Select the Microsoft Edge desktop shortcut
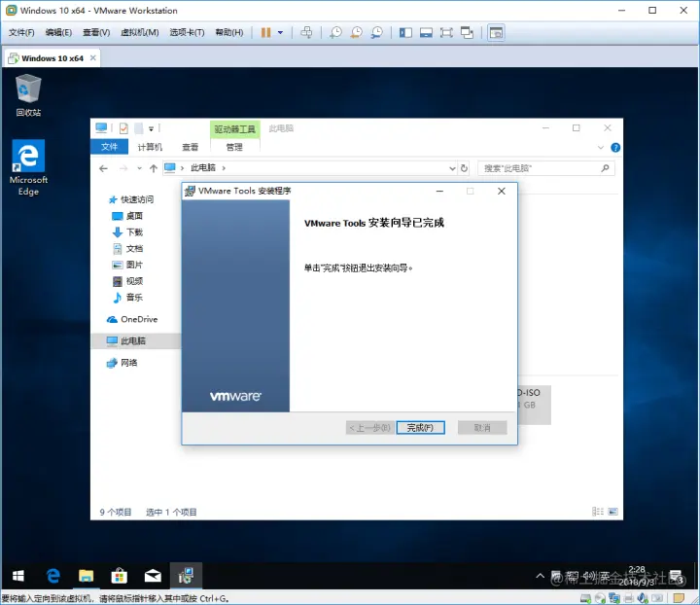This screenshot has height=605, width=700. tap(28, 167)
